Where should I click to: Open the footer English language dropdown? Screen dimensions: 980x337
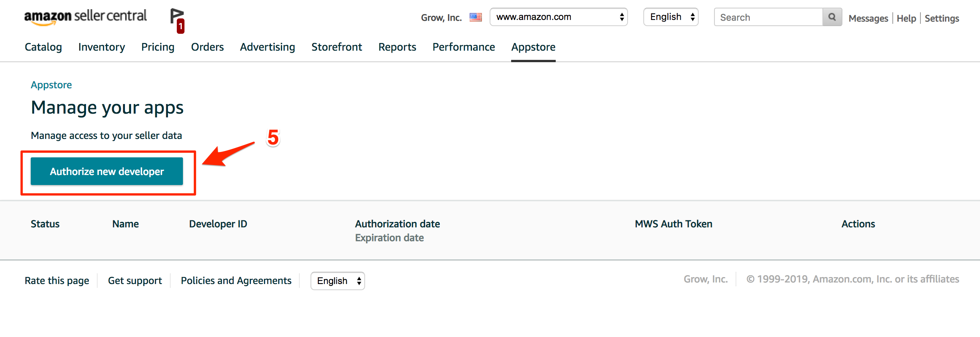(338, 281)
